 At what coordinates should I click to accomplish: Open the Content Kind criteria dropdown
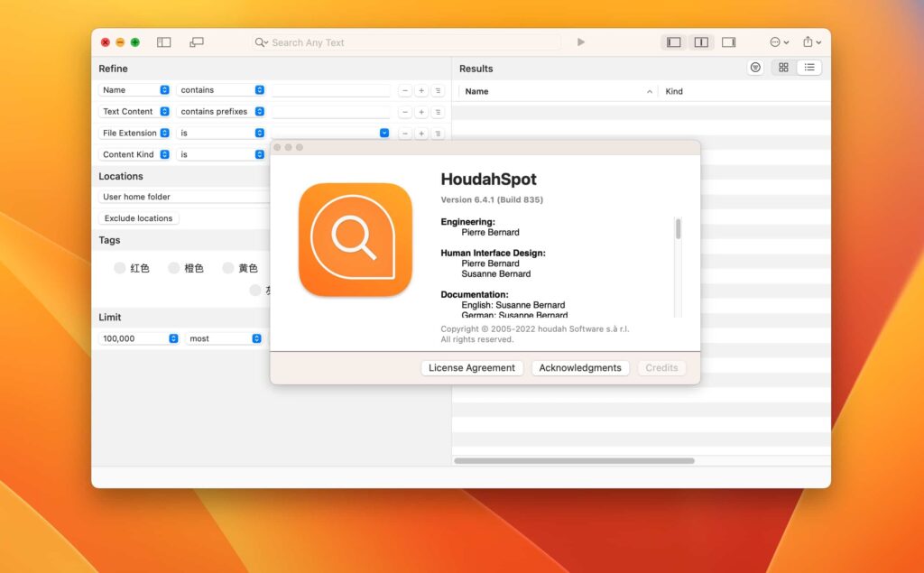pyautogui.click(x=134, y=154)
